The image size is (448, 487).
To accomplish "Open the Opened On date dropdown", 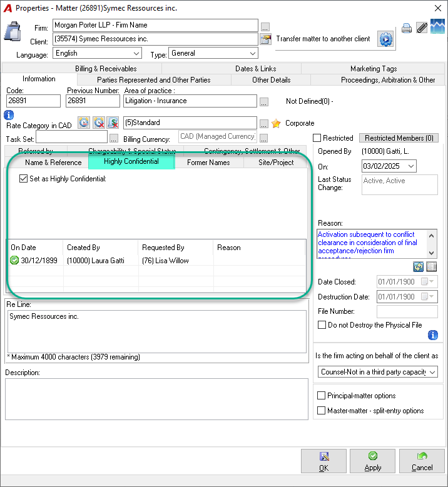I will (410, 166).
